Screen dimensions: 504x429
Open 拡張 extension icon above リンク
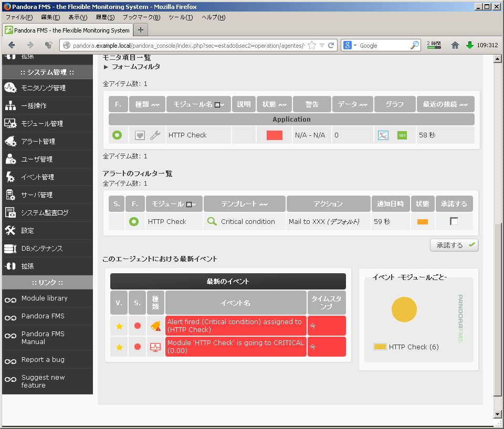[10, 266]
